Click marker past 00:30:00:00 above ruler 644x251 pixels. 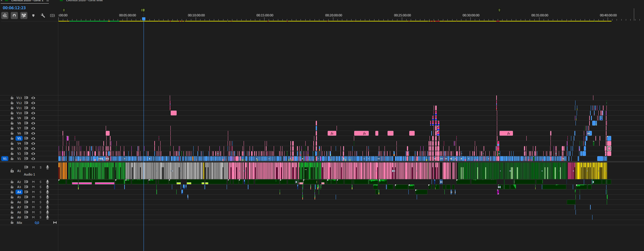pyautogui.click(x=500, y=10)
